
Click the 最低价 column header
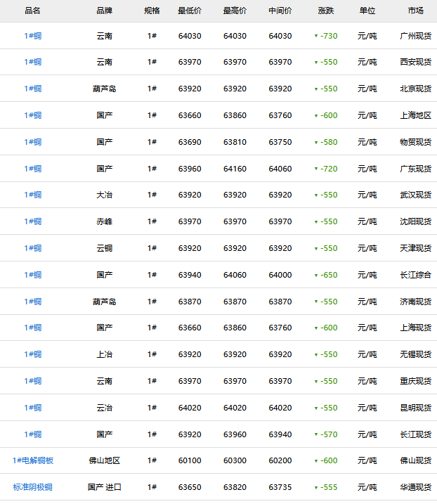[190, 11]
